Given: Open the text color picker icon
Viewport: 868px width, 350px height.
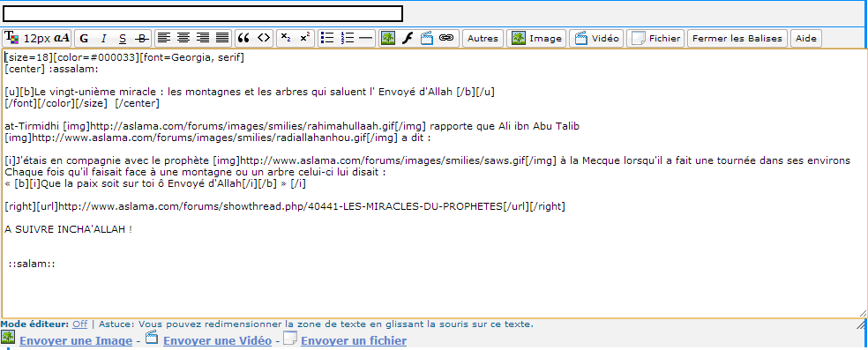Looking at the screenshot, I should 11,38.
